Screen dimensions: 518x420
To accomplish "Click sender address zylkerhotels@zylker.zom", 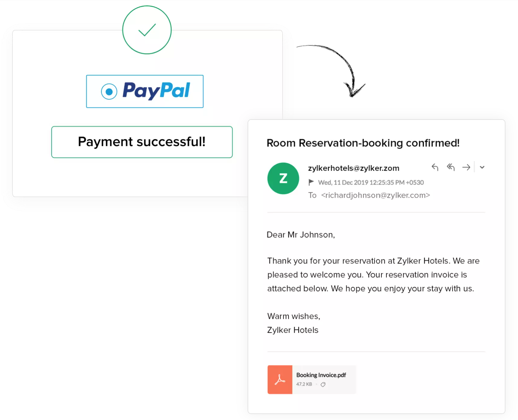I will [353, 168].
